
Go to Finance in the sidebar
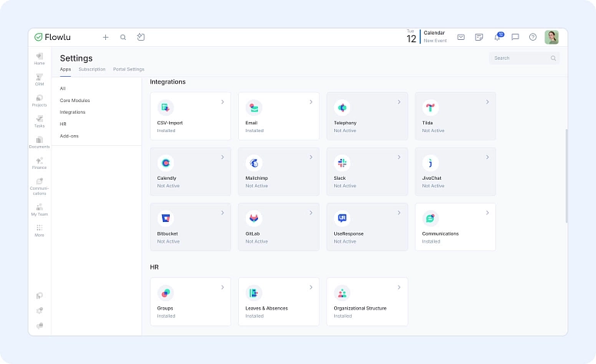click(39, 163)
